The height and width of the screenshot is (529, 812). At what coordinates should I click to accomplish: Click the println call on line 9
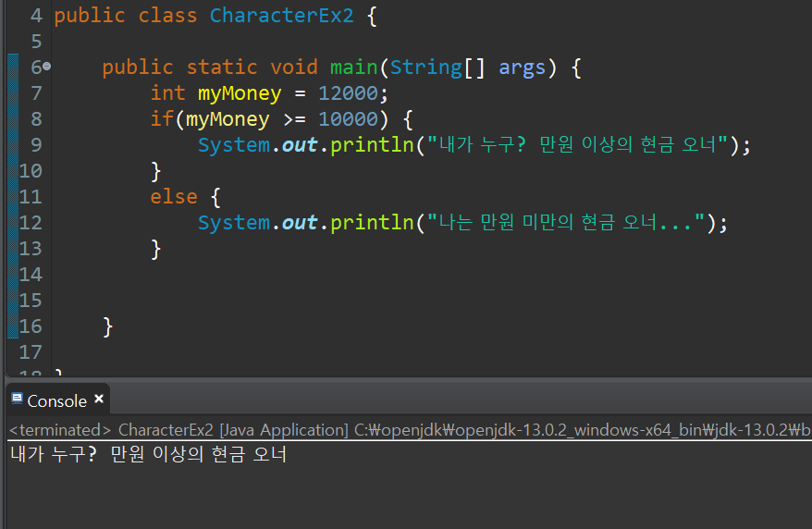[x=373, y=145]
